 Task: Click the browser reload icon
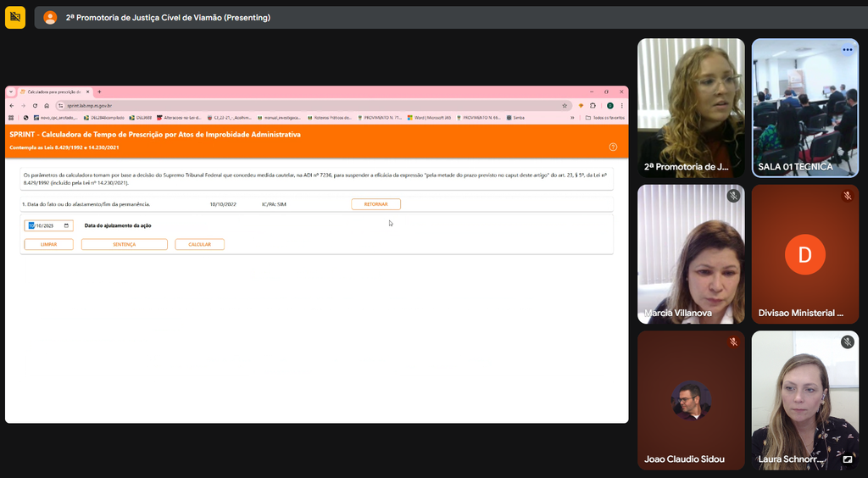35,106
